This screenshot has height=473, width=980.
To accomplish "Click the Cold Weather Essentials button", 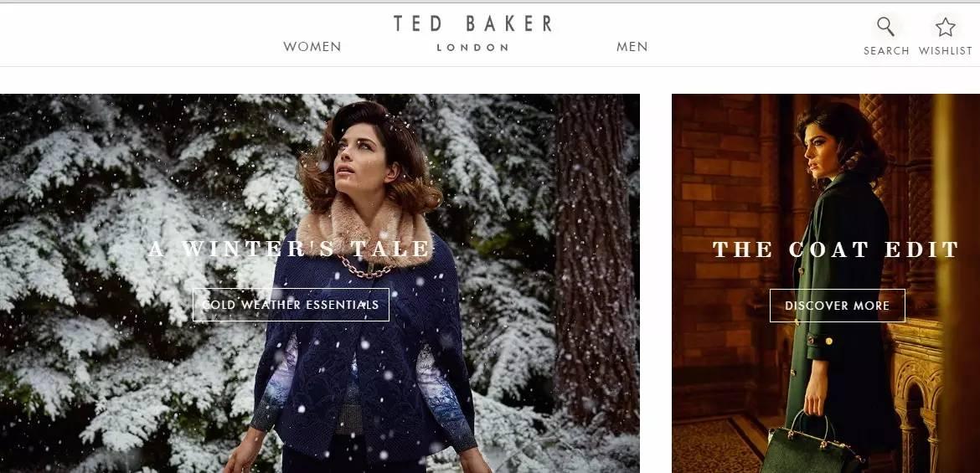I will coord(291,305).
